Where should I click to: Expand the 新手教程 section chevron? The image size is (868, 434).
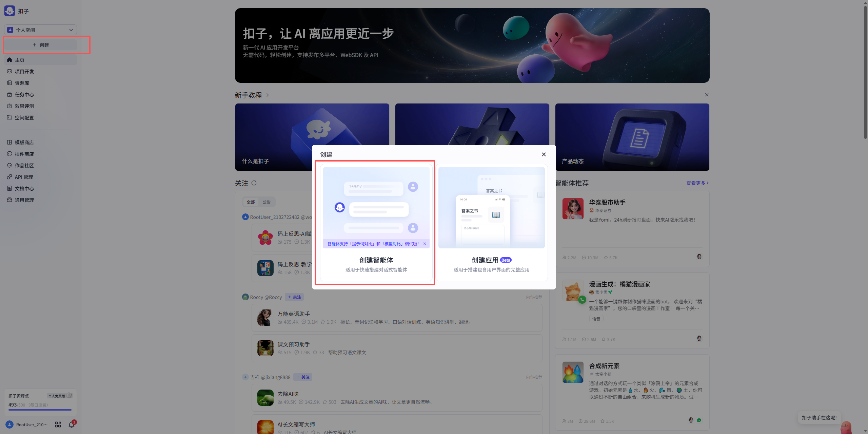point(268,95)
